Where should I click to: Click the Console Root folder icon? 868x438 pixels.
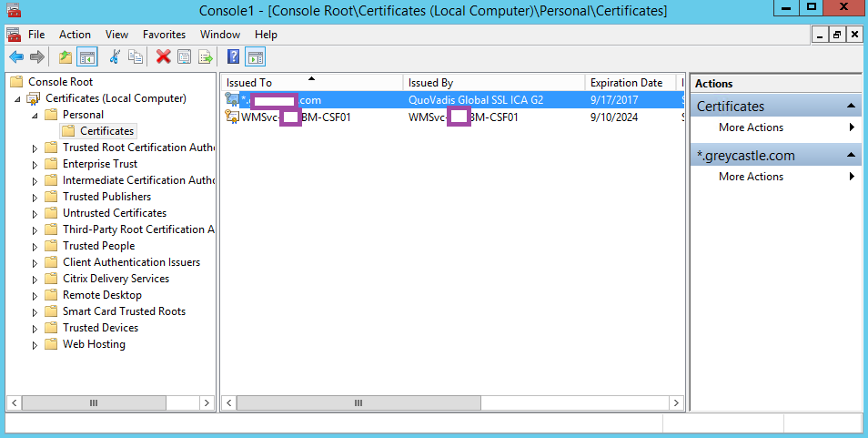[x=16, y=82]
